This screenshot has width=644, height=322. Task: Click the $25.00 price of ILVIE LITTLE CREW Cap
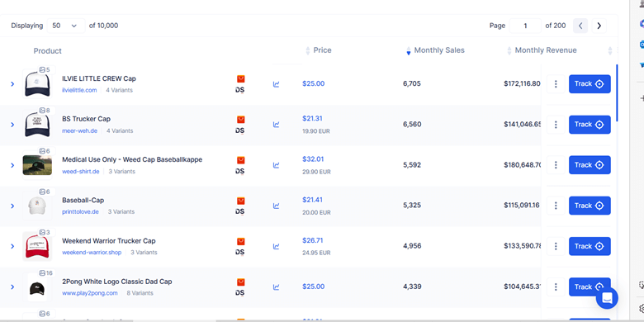pos(314,83)
